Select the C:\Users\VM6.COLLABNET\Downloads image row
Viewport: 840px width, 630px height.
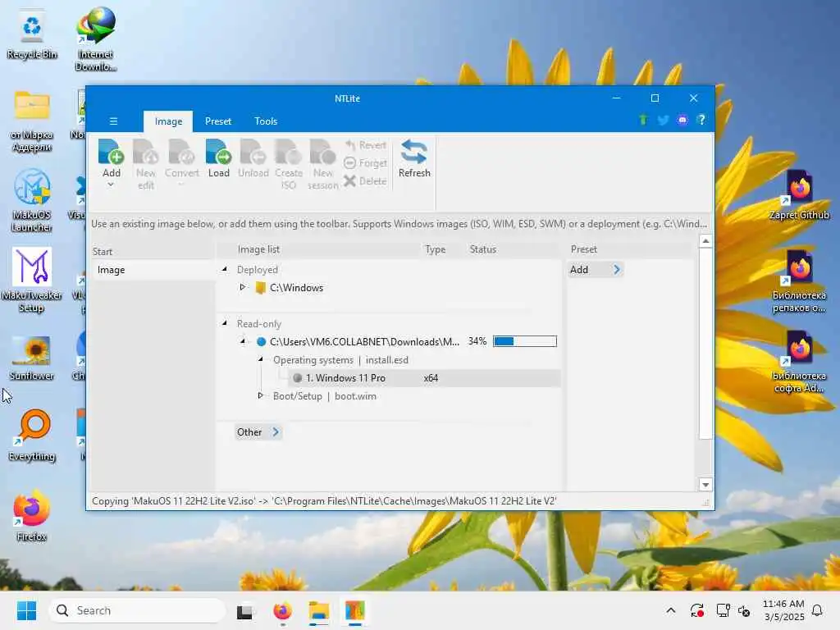point(364,342)
